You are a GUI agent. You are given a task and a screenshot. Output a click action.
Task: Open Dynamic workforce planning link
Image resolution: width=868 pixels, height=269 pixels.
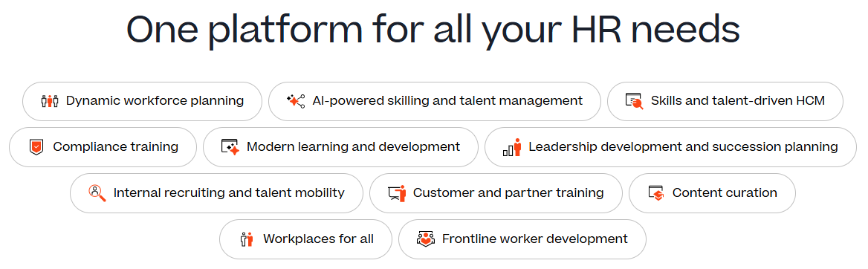(142, 101)
